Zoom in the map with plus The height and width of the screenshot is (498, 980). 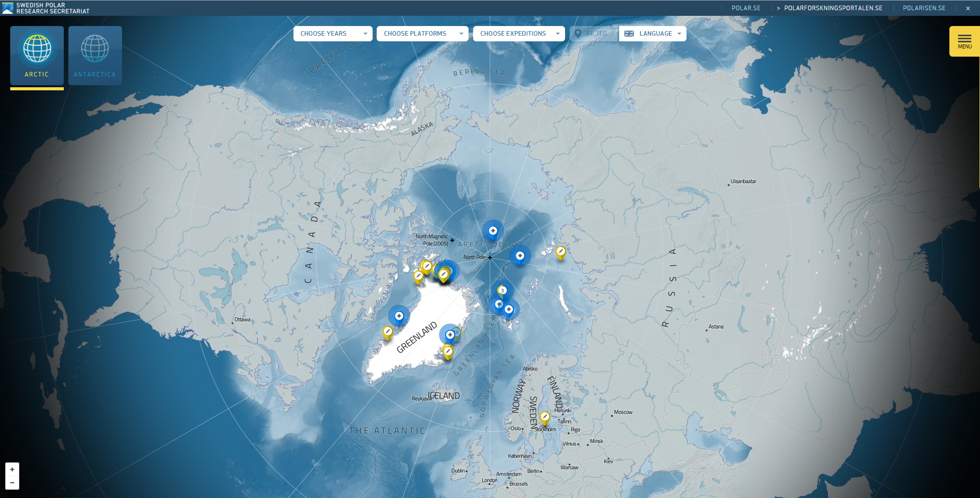[x=12, y=469]
